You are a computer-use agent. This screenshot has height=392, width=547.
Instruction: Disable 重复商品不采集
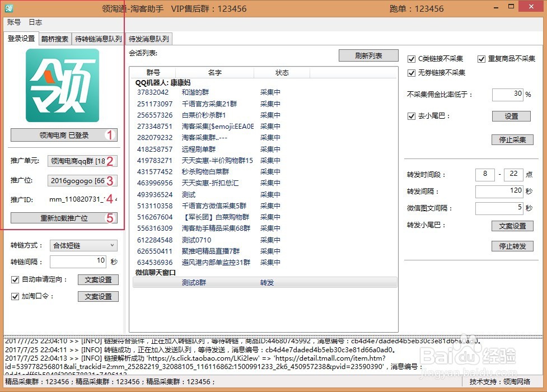(x=481, y=59)
